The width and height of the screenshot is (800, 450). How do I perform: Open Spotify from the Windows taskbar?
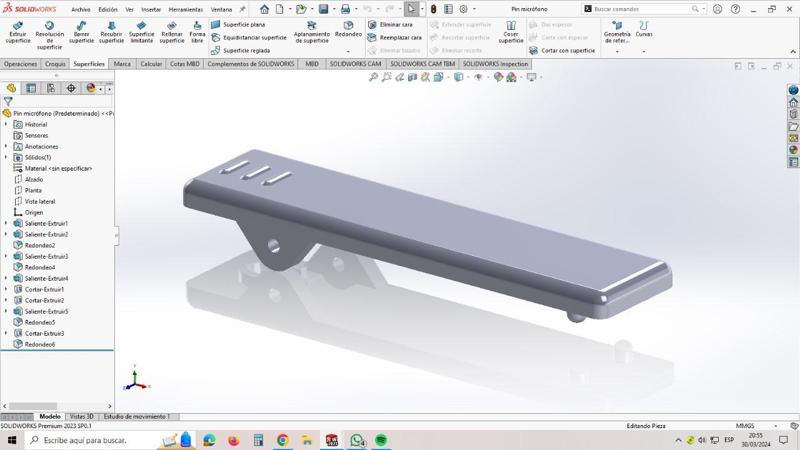click(x=381, y=440)
